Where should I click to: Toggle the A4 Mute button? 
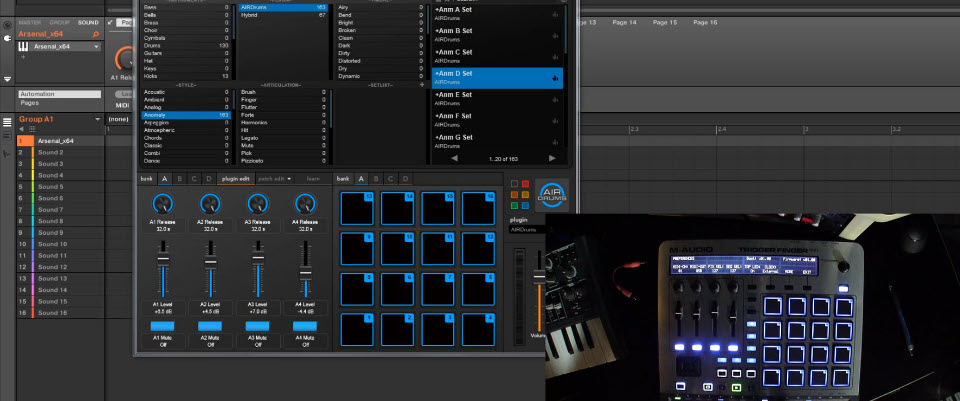pos(306,326)
